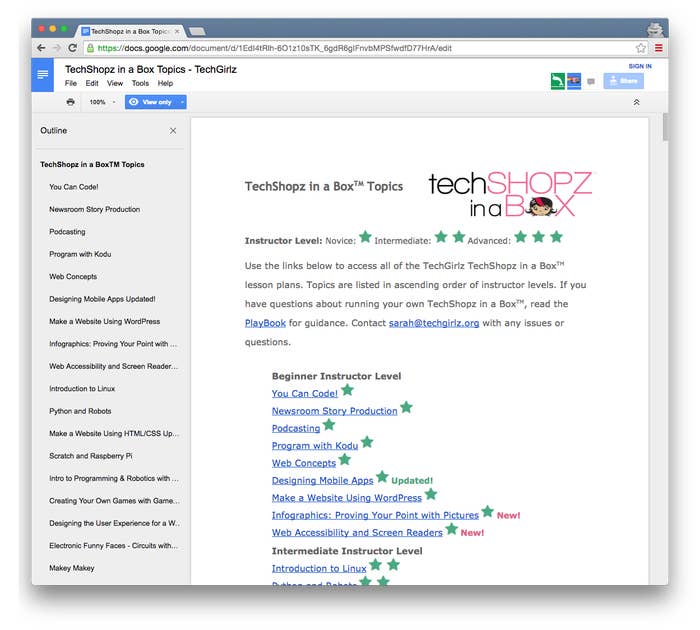Click the blue collaborator avatar icon
Screen dimensions: 700x630
574,81
